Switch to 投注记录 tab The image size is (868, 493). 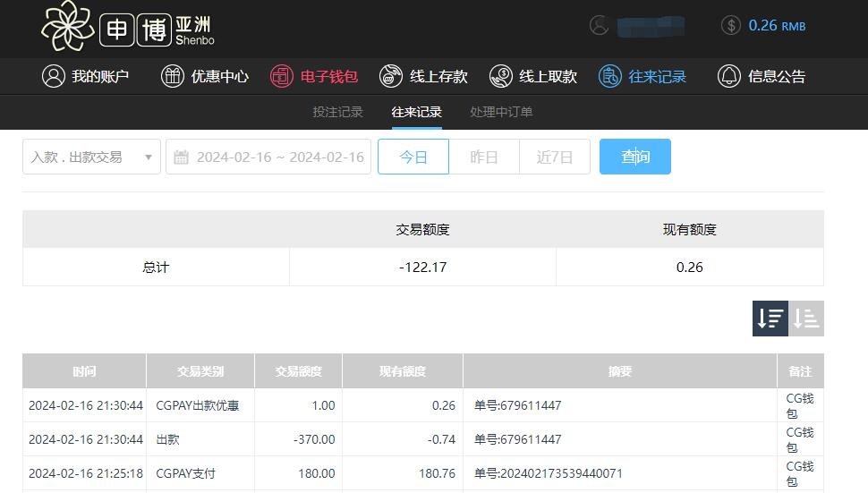coord(337,113)
